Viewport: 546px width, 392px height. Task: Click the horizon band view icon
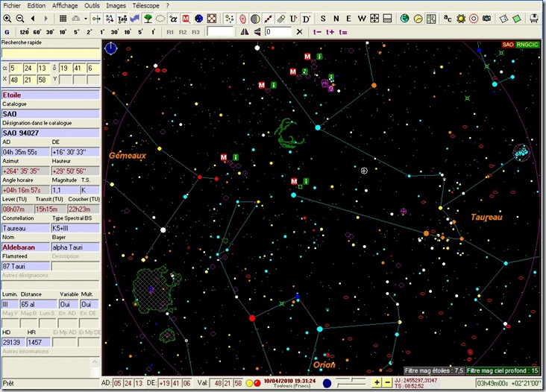coord(387,19)
